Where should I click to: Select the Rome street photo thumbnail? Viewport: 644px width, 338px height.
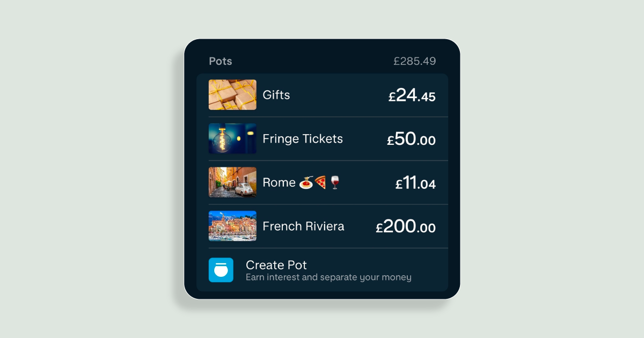(232, 182)
